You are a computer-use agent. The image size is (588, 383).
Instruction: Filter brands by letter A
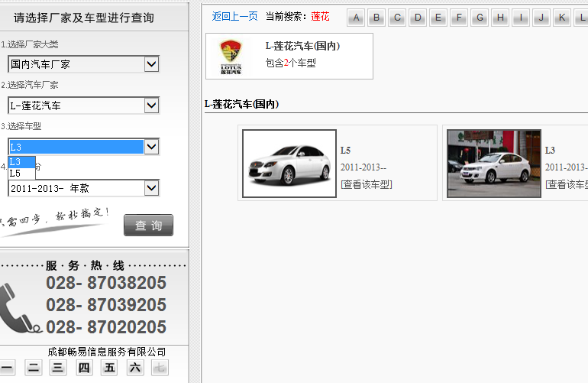[x=357, y=18]
